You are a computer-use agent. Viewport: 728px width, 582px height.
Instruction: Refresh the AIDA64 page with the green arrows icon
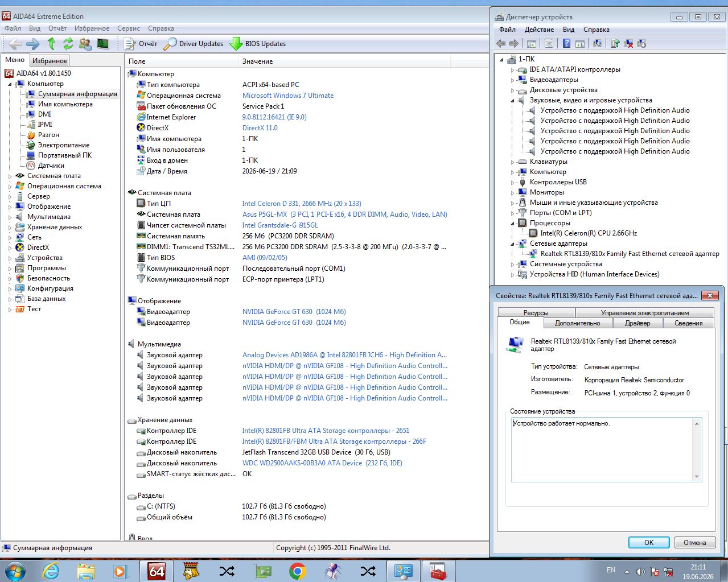click(68, 44)
